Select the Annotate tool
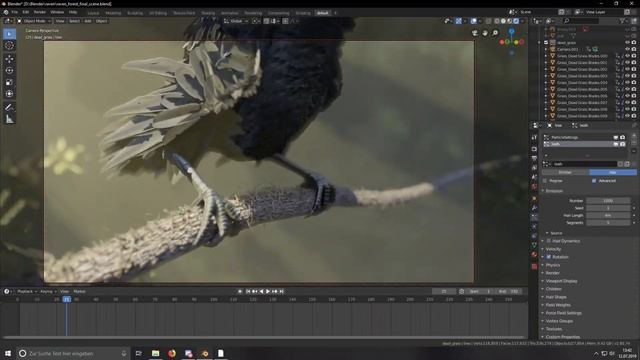Viewport: 640px width, 360px height. point(9,107)
